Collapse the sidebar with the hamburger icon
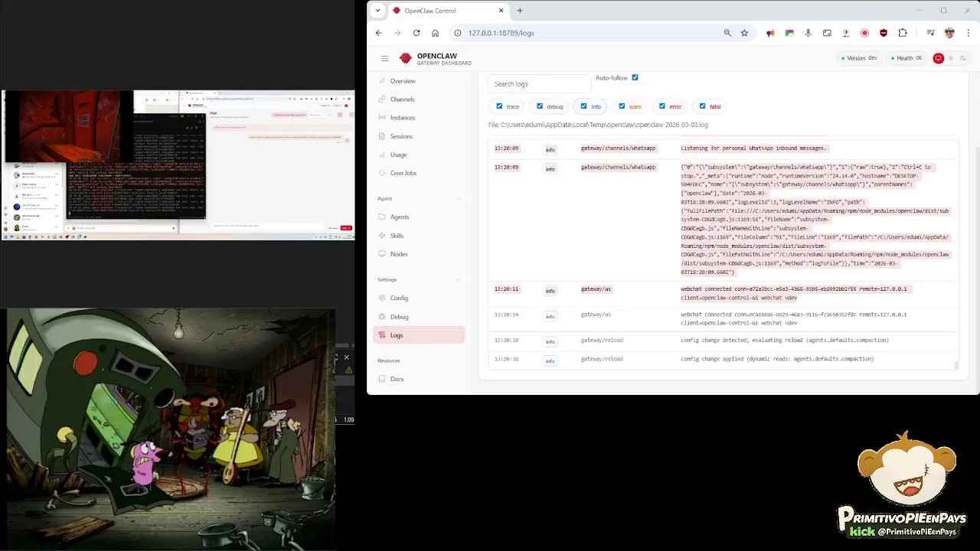Image resolution: width=980 pixels, height=551 pixels. pyautogui.click(x=385, y=58)
